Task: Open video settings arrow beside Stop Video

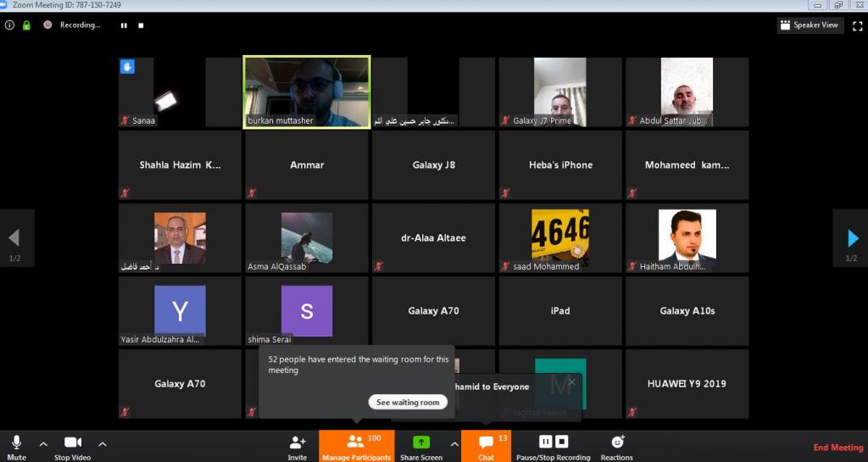Action: pos(103,443)
